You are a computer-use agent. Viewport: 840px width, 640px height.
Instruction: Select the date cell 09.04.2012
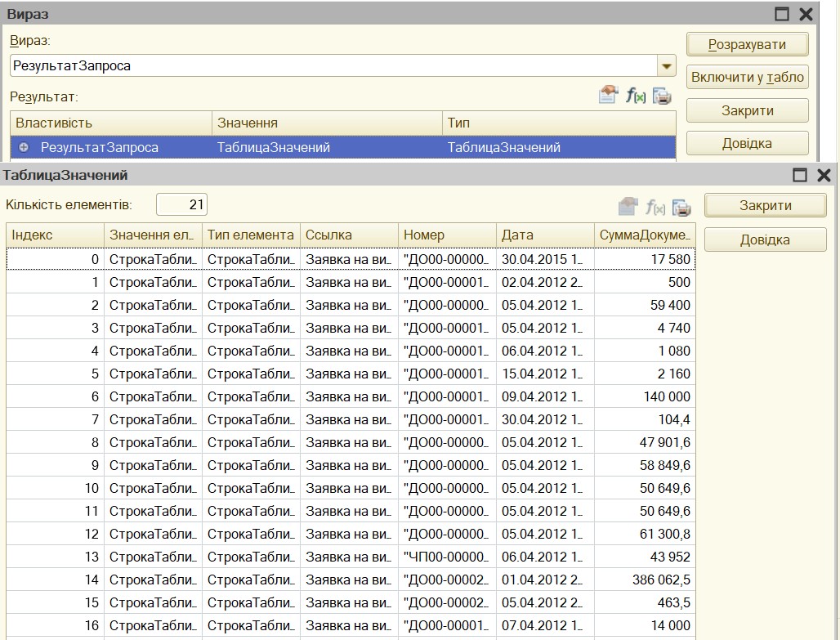pos(545,396)
